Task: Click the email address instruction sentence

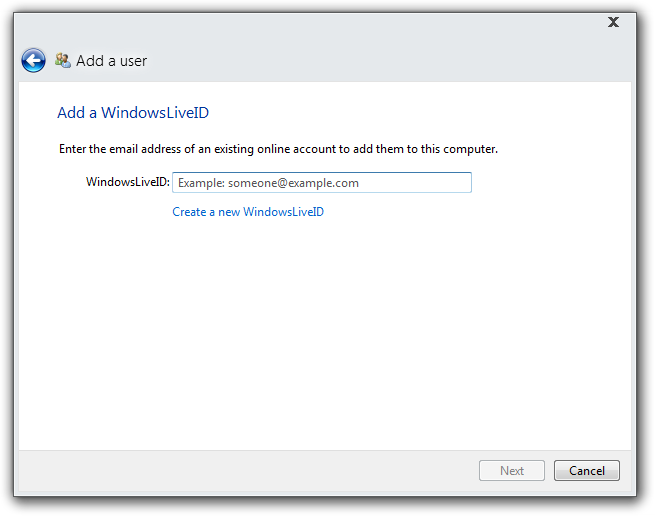Action: pyautogui.click(x=278, y=149)
